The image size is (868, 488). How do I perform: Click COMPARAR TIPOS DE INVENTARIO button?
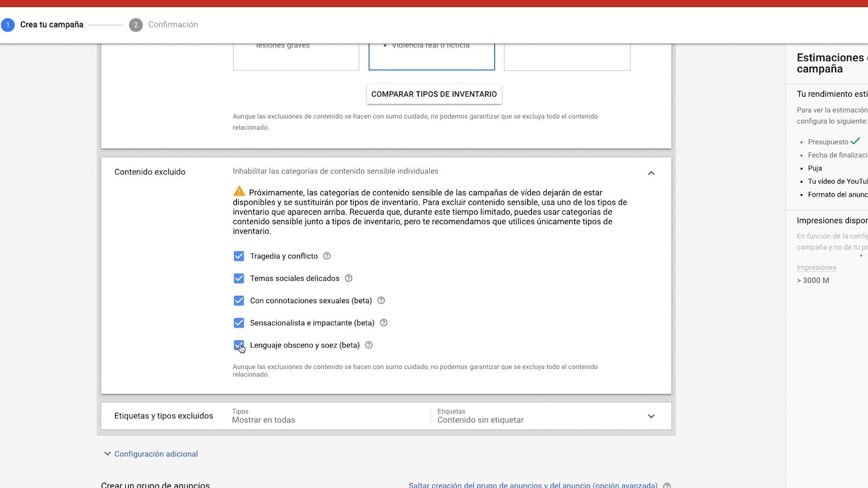pos(434,94)
